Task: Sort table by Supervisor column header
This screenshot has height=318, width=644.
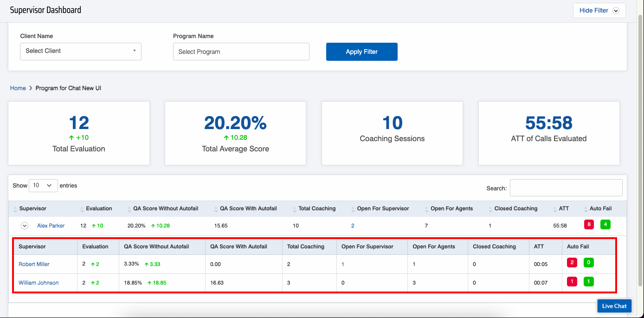Action: pos(32,208)
